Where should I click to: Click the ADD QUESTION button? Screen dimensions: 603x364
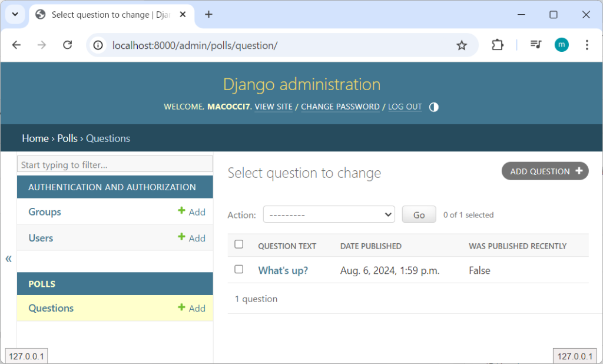pos(545,171)
